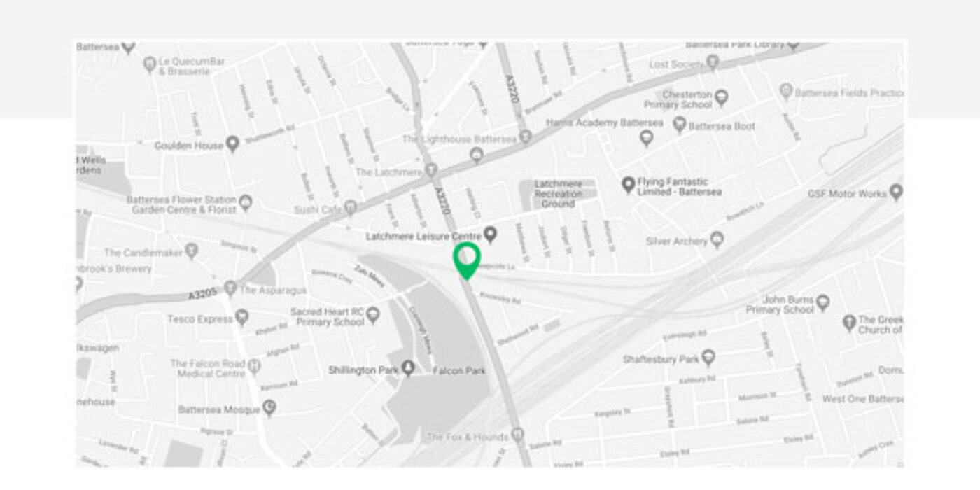980x490 pixels.
Task: Click the GSF Motor Works marker
Action: pos(896,192)
